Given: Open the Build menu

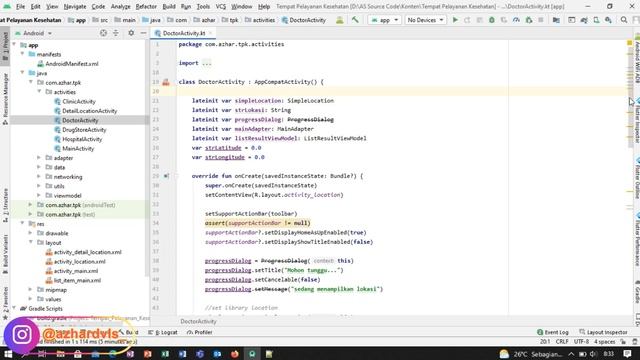Looking at the screenshot, I should [x=169, y=7].
